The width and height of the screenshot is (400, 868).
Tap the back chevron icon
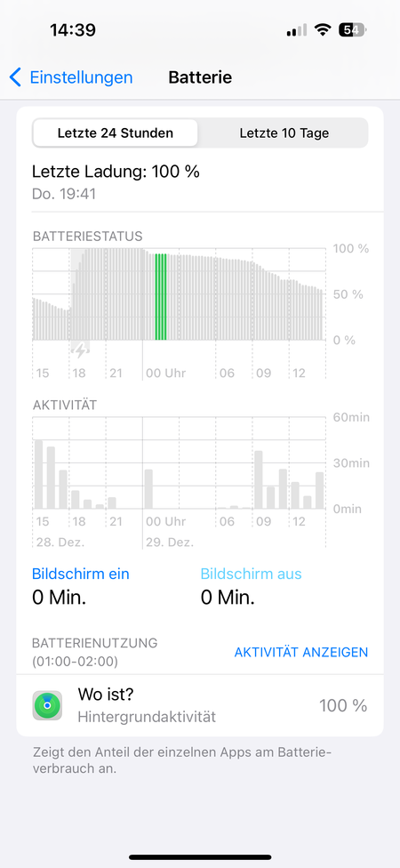(x=15, y=77)
